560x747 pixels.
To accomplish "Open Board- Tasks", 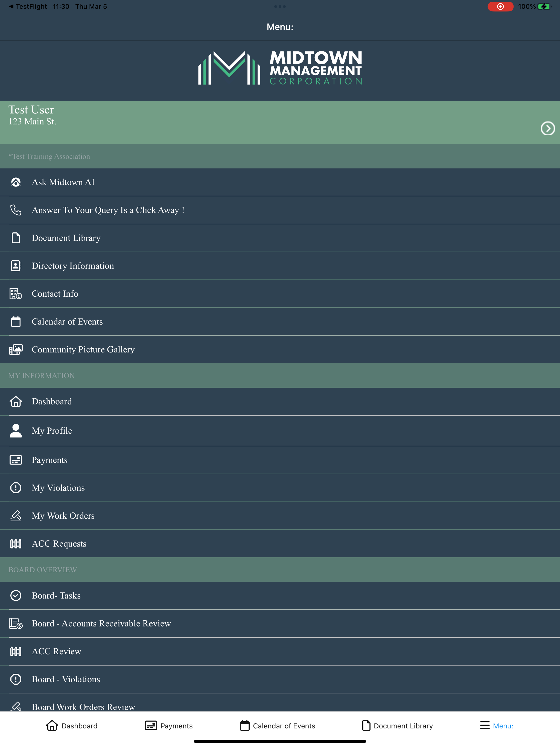I will click(280, 595).
